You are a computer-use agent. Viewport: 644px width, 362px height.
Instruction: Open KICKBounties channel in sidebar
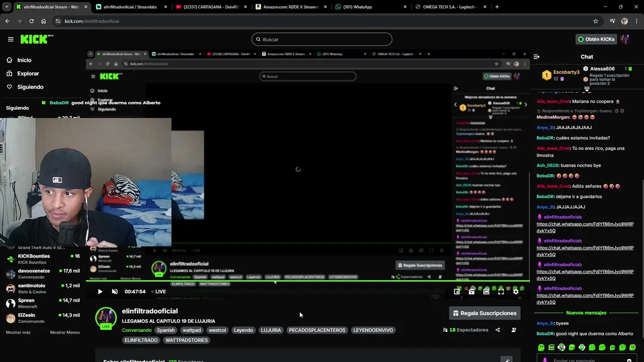[x=43, y=259]
